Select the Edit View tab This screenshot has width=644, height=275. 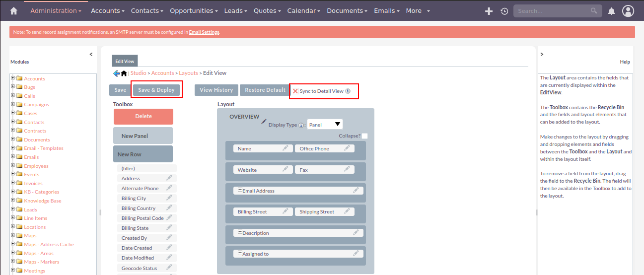(125, 62)
